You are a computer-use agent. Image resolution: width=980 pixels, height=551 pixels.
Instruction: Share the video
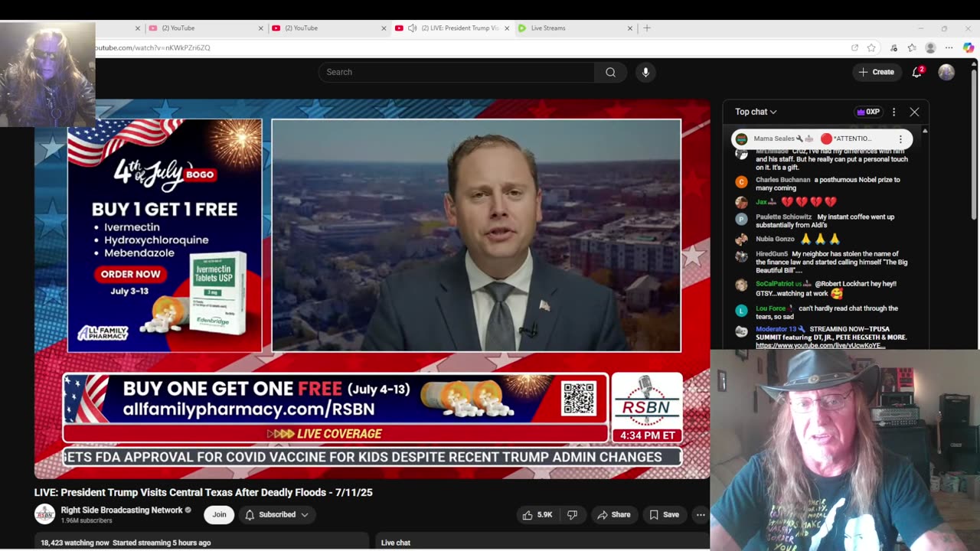(614, 515)
